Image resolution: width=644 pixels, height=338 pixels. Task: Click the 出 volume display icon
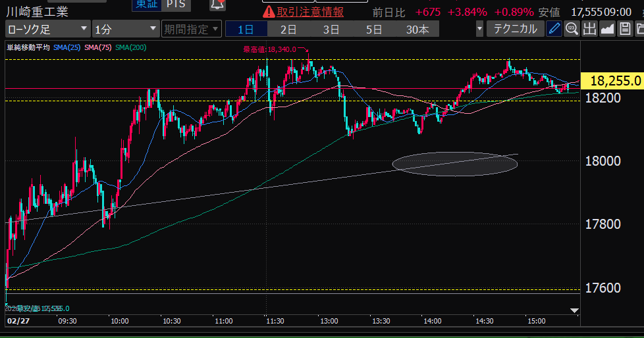click(x=589, y=29)
